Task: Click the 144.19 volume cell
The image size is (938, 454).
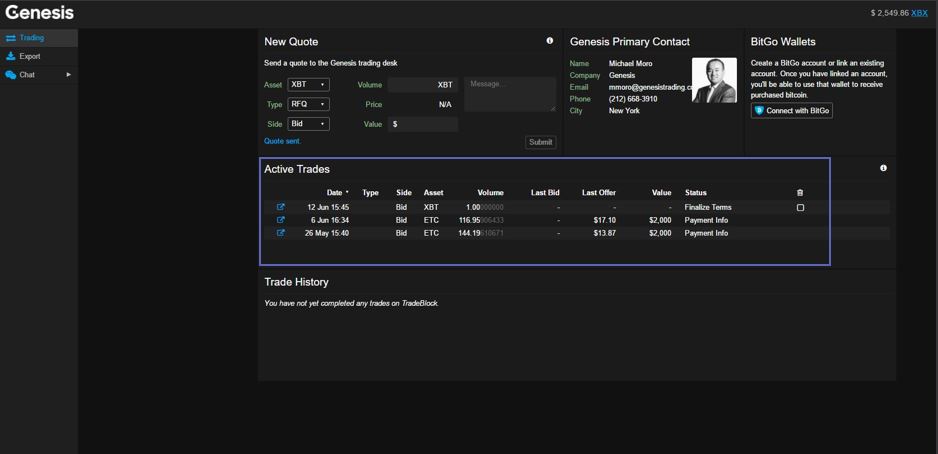Action: (481, 233)
